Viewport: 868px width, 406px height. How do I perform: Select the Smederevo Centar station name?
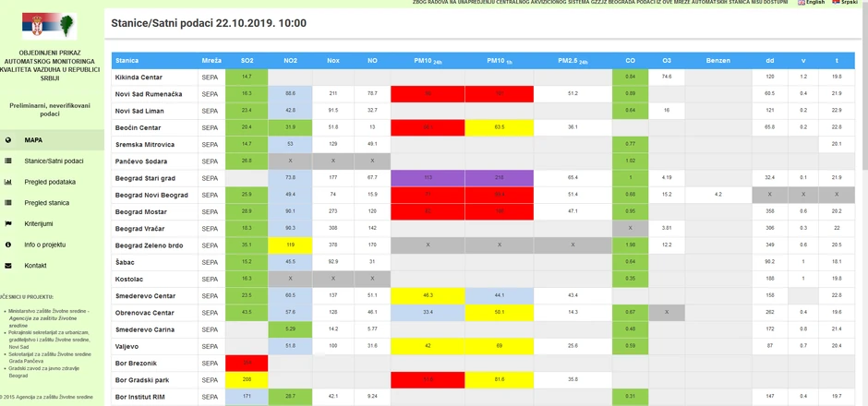click(145, 296)
